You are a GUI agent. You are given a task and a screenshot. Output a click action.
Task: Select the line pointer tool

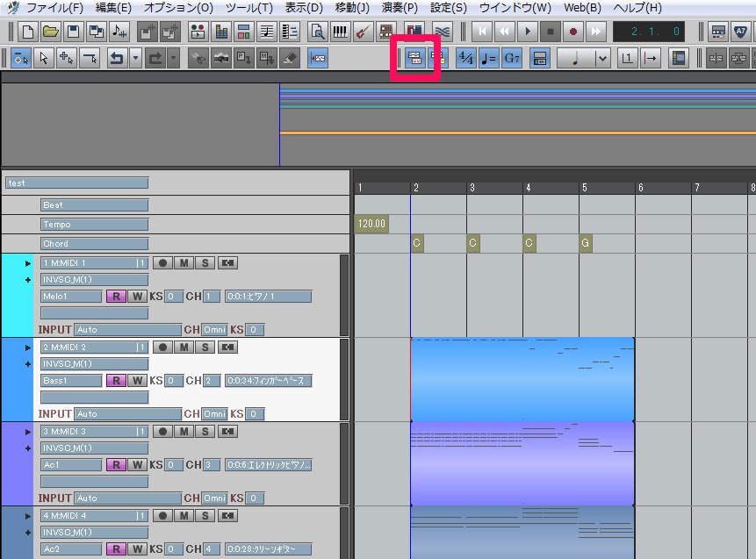coord(90,58)
